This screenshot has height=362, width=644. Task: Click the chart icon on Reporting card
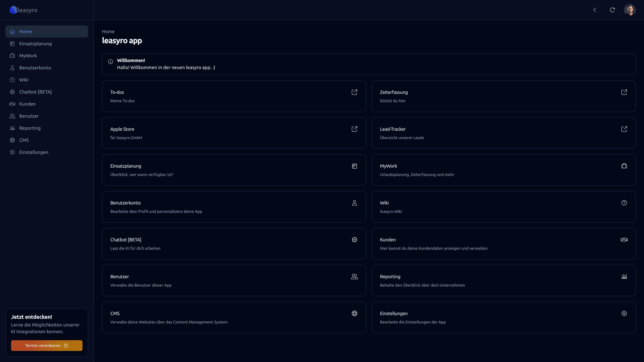pos(624,277)
